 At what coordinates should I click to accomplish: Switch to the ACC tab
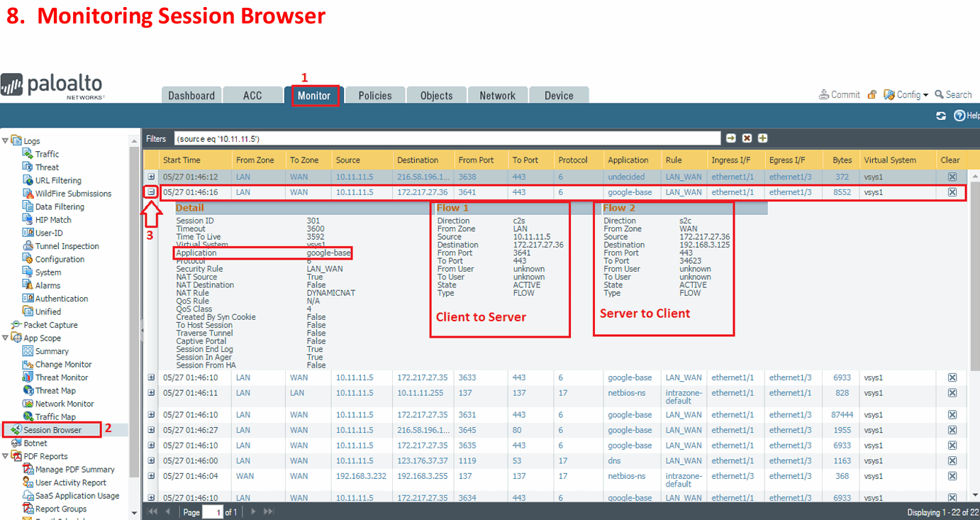252,96
